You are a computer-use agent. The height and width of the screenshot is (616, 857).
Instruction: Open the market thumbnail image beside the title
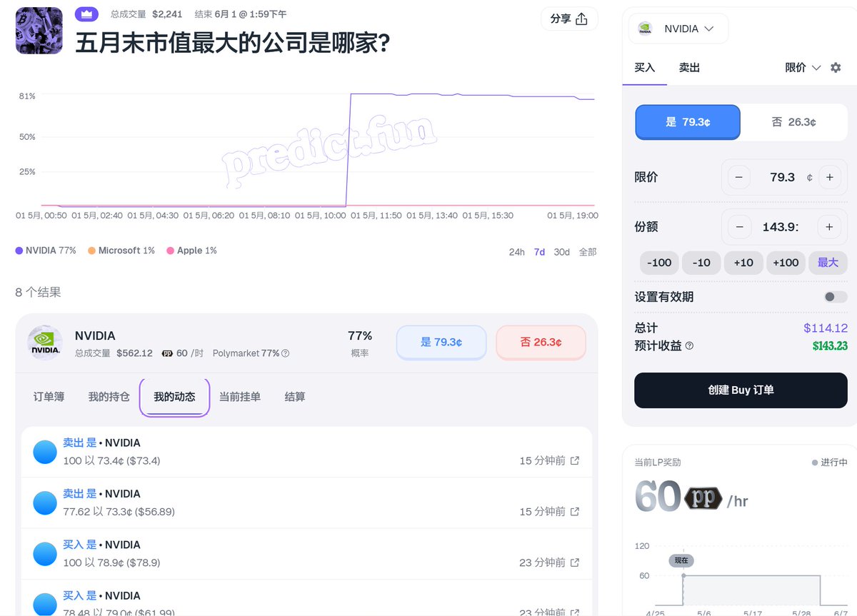coord(39,31)
